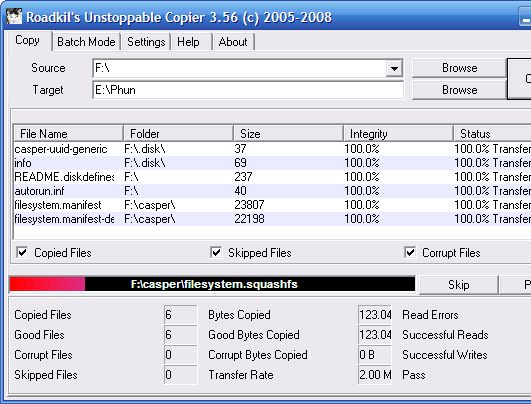Click Browse button next to Source

(459, 68)
